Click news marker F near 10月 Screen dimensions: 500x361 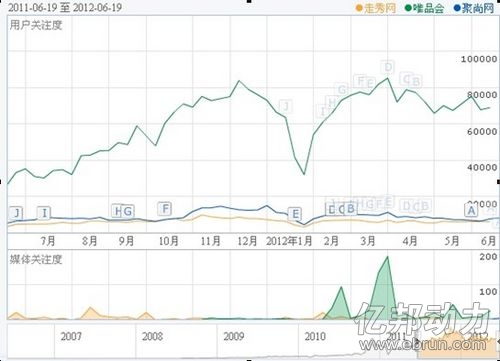click(x=165, y=209)
